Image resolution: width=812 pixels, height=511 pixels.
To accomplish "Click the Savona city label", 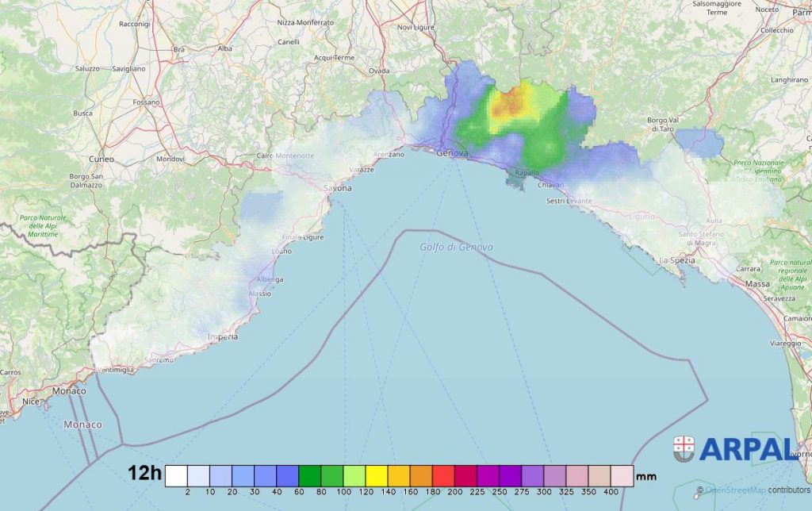I will pyautogui.click(x=338, y=188).
